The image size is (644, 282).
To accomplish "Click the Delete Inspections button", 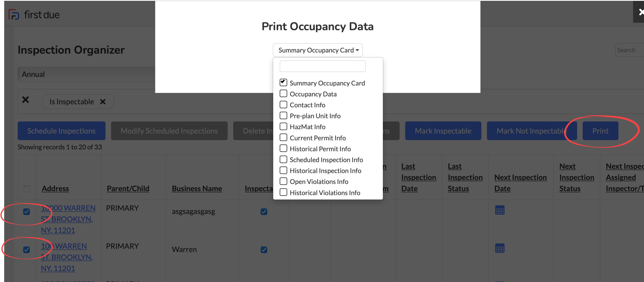I will point(253,131).
